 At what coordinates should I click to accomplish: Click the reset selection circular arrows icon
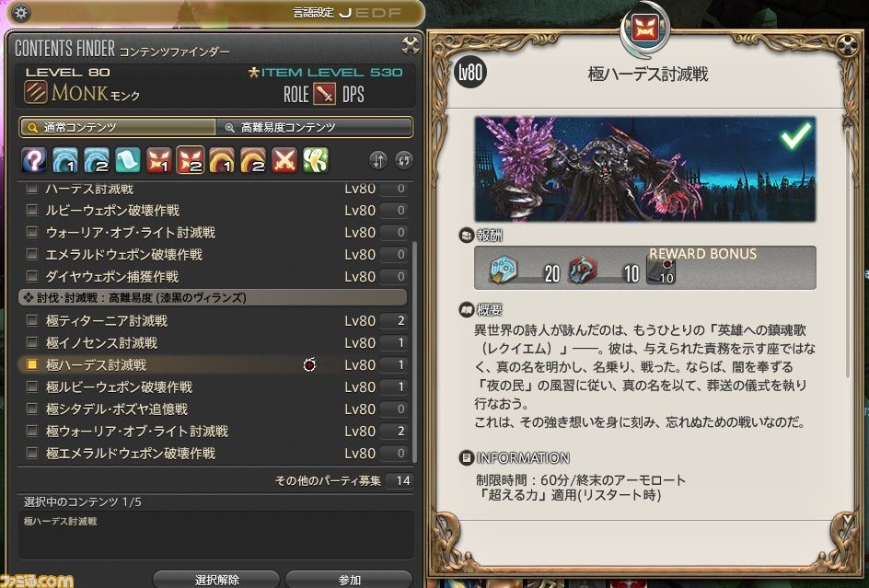coord(404,161)
